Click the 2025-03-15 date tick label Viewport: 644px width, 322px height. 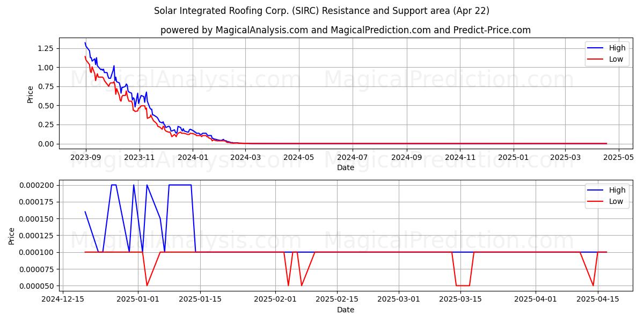point(460,299)
